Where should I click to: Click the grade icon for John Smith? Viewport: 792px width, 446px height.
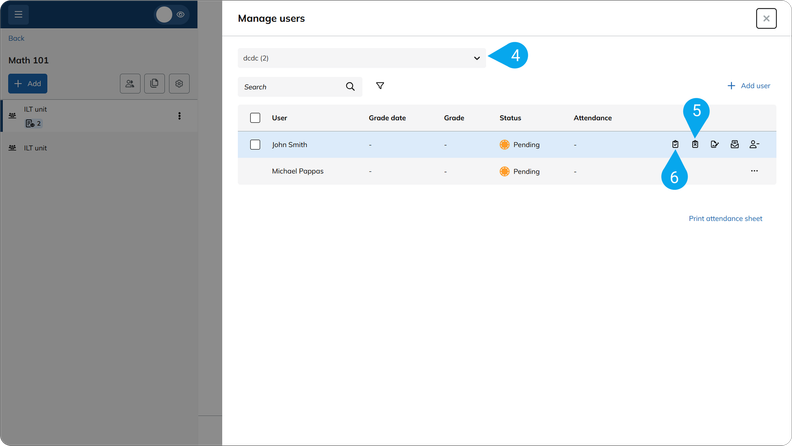(715, 145)
